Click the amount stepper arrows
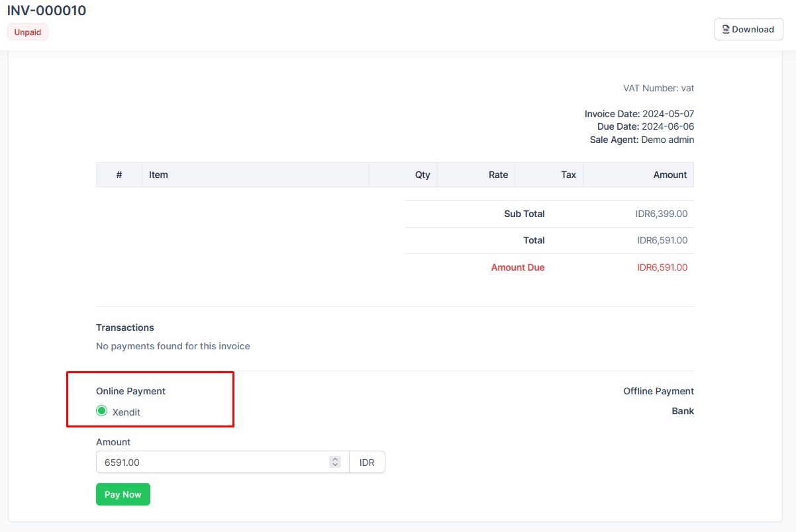This screenshot has height=532, width=796. pos(335,463)
